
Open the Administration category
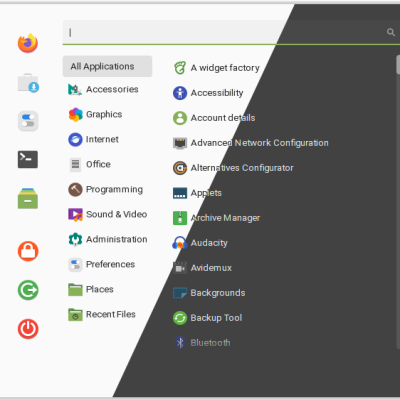click(x=107, y=239)
